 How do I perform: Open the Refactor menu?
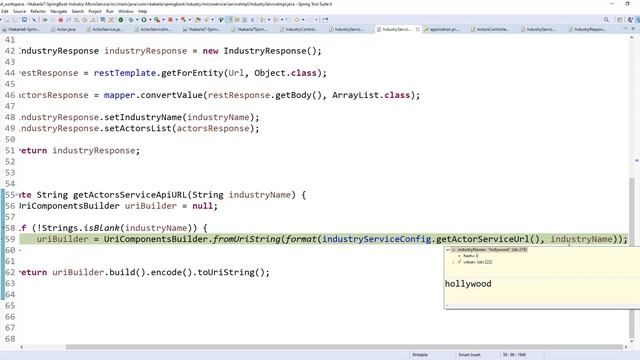point(38,11)
